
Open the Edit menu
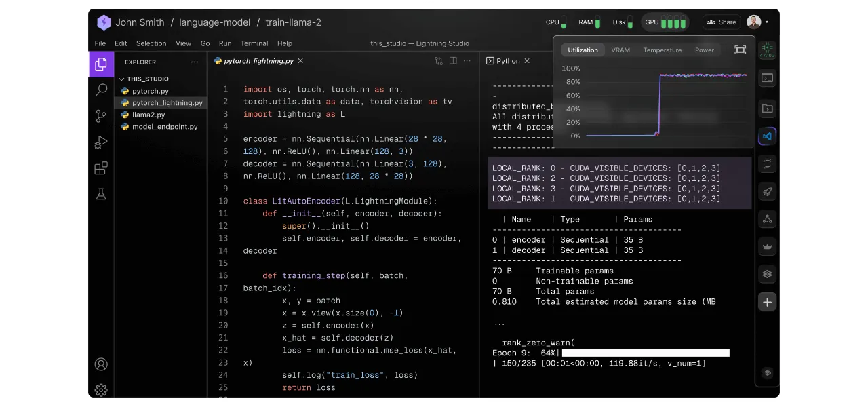point(121,43)
